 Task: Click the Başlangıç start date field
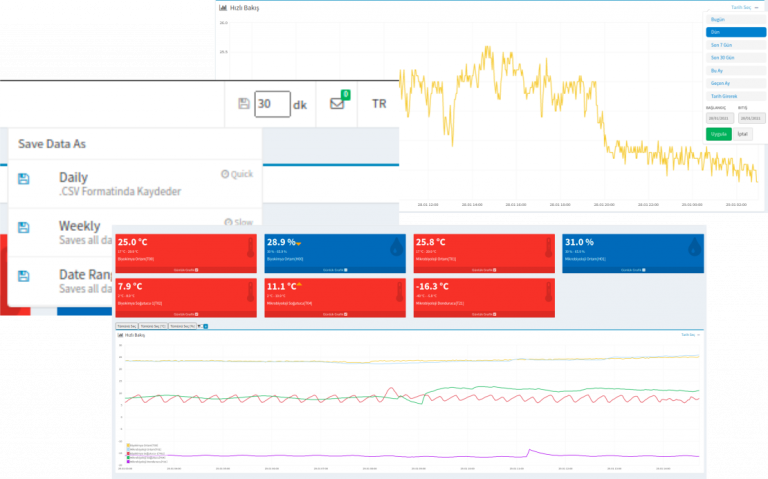click(719, 117)
